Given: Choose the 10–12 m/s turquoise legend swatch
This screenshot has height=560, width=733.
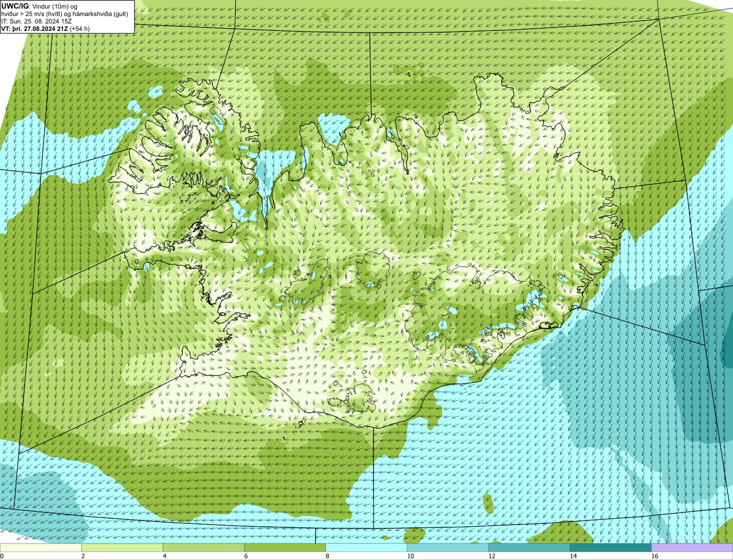Looking at the screenshot, I should (448, 547).
